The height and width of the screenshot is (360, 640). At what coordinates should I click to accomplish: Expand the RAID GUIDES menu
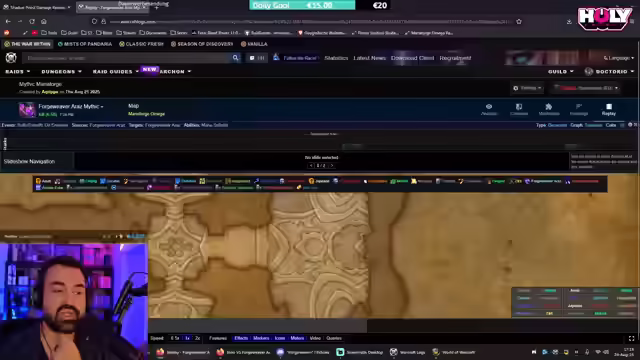click(x=116, y=71)
